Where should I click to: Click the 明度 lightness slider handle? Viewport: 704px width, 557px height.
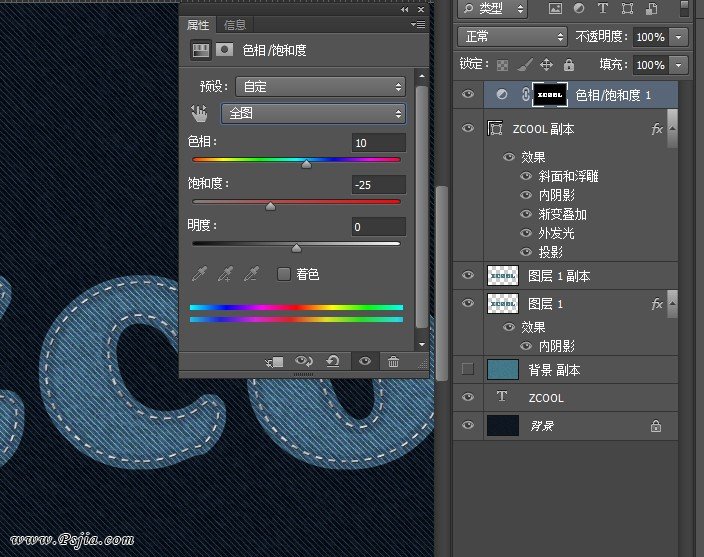[296, 248]
